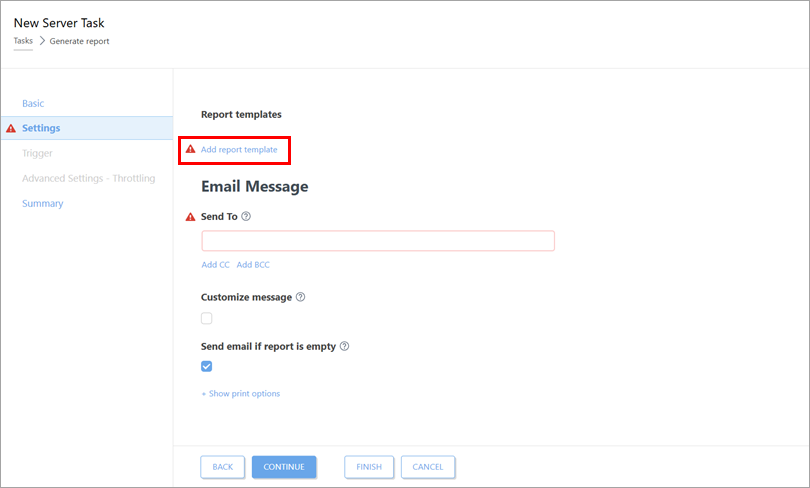The height and width of the screenshot is (488, 810).
Task: Click the Add CC link
Action: (215, 265)
